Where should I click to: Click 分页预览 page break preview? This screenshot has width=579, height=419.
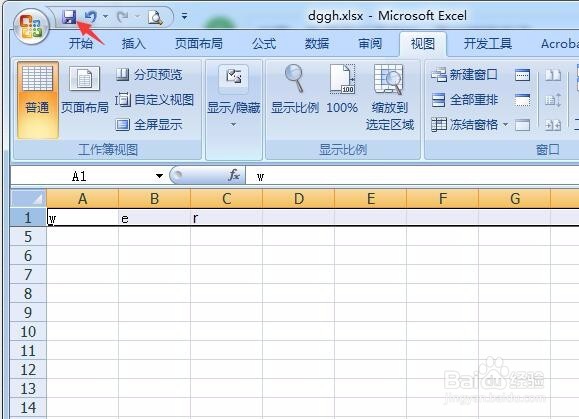(x=149, y=75)
